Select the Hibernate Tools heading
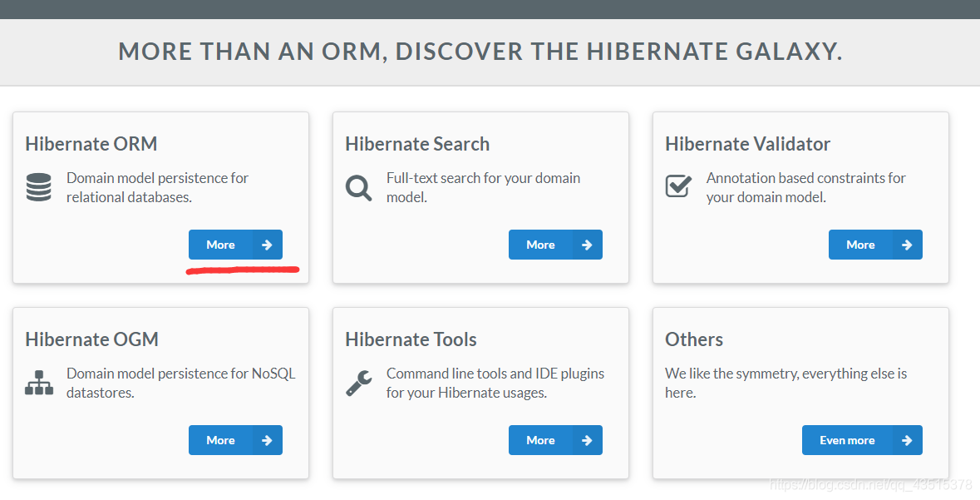This screenshot has height=500, width=980. [411, 339]
